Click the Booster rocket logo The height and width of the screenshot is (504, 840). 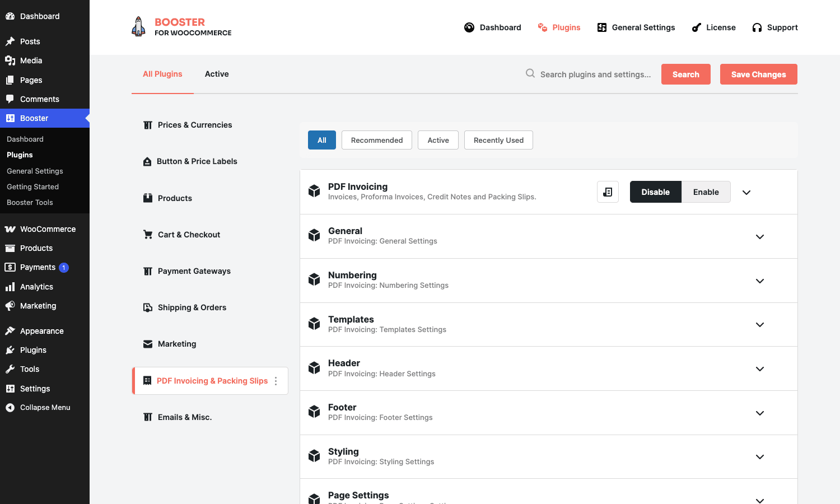[x=138, y=27]
